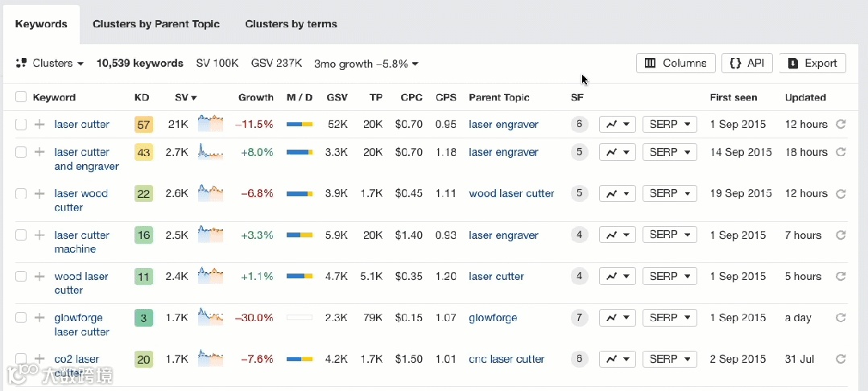868x391 pixels.
Task: Open the Clusters dropdown
Action: click(x=50, y=63)
